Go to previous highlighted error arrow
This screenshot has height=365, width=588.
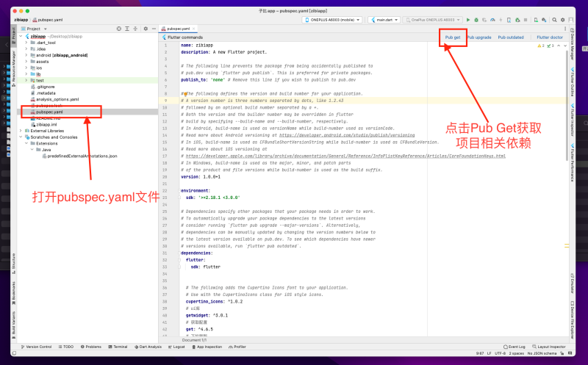pos(559,46)
